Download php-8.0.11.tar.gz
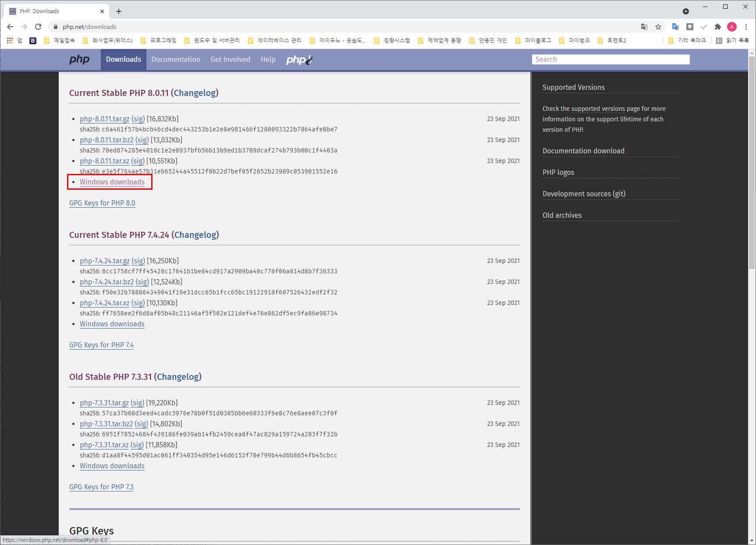756x545 pixels. (x=105, y=119)
